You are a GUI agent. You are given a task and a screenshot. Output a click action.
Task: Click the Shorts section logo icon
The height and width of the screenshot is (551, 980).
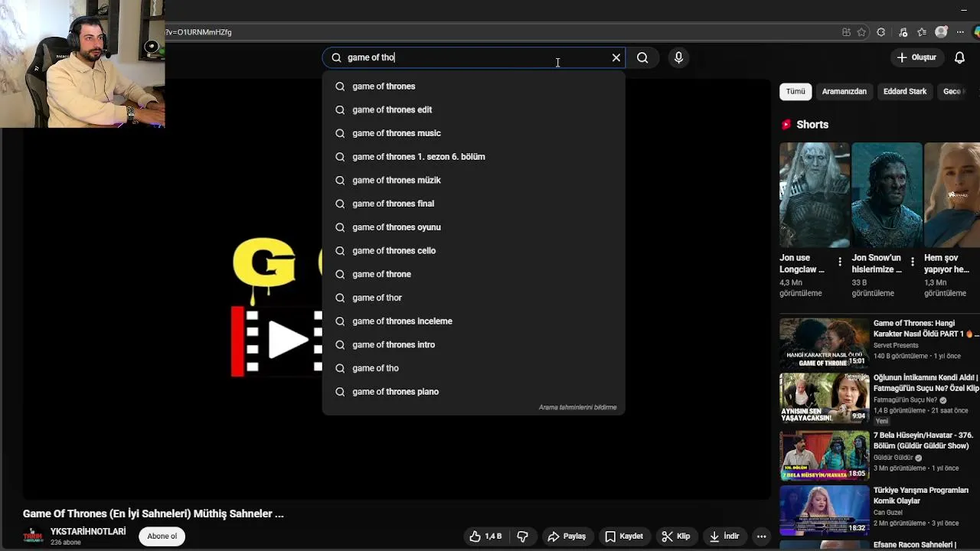786,124
